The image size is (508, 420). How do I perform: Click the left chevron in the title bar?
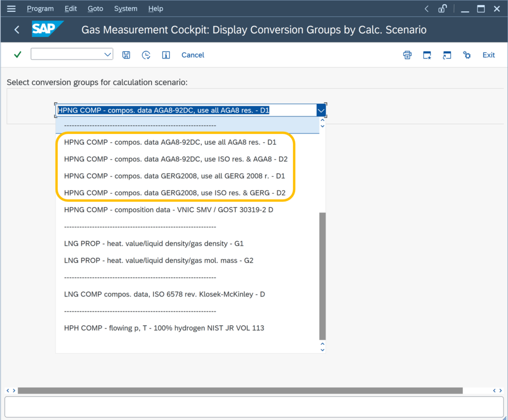click(427, 9)
